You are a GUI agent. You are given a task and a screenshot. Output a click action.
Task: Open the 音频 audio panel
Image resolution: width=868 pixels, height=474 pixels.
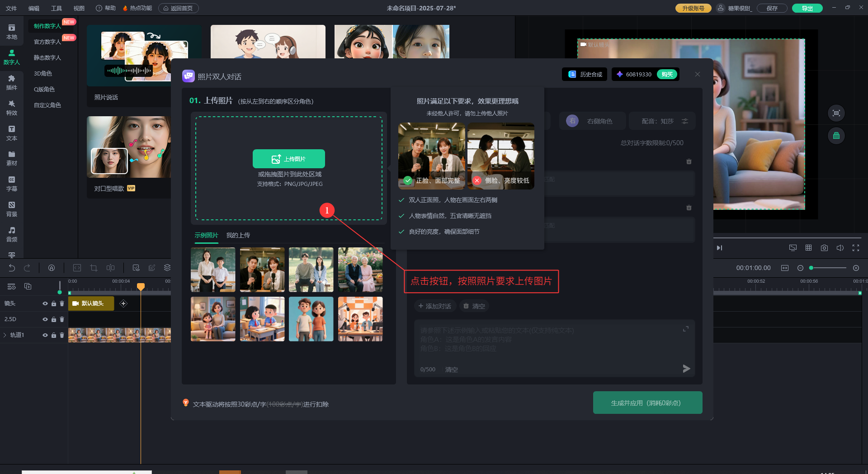tap(12, 234)
